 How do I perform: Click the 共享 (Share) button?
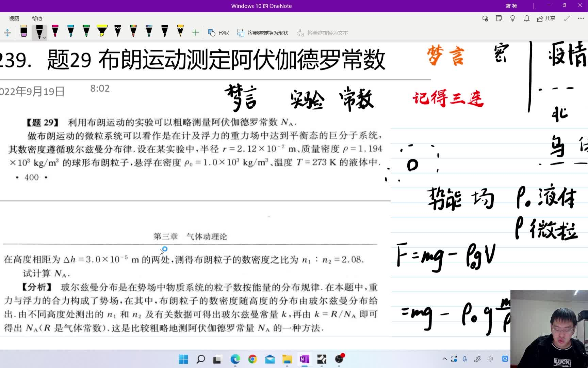pos(546,19)
